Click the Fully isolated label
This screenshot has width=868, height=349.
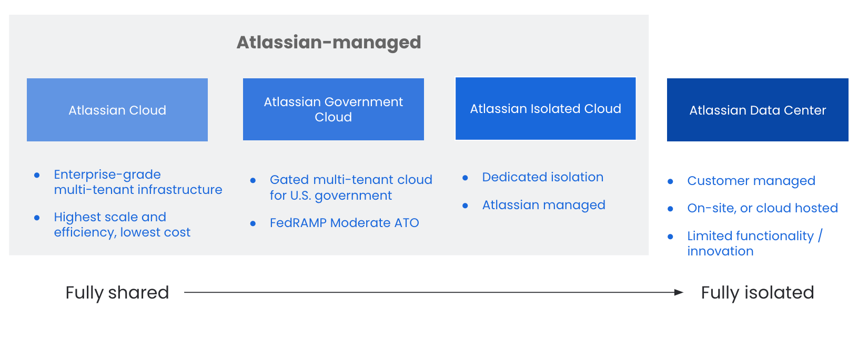click(758, 293)
